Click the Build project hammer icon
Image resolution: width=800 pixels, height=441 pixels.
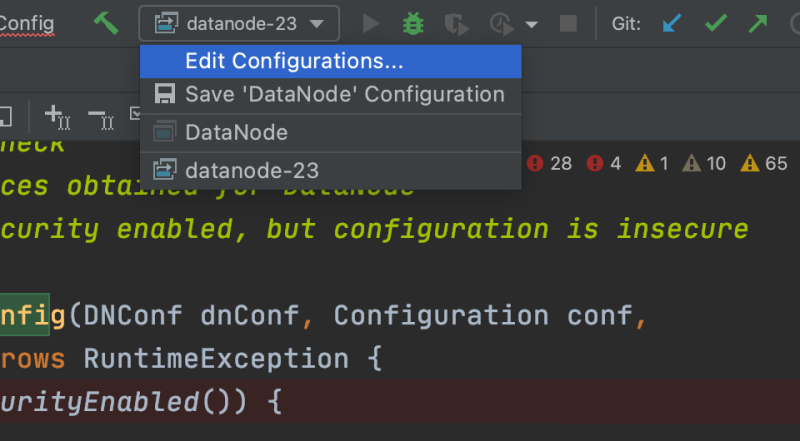tap(106, 23)
